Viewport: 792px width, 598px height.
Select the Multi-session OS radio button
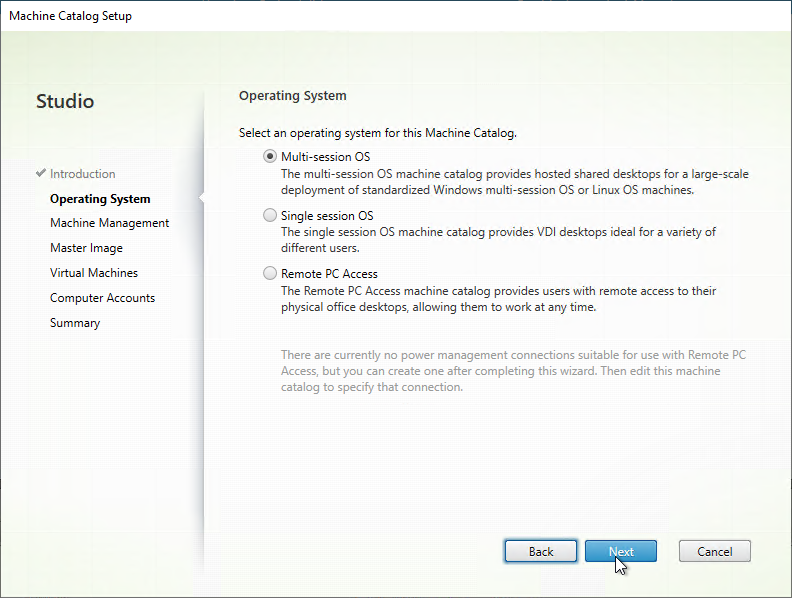(270, 157)
